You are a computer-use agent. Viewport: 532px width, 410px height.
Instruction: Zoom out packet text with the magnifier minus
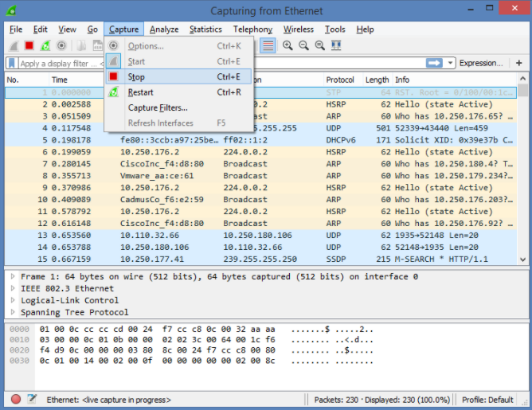click(x=303, y=45)
